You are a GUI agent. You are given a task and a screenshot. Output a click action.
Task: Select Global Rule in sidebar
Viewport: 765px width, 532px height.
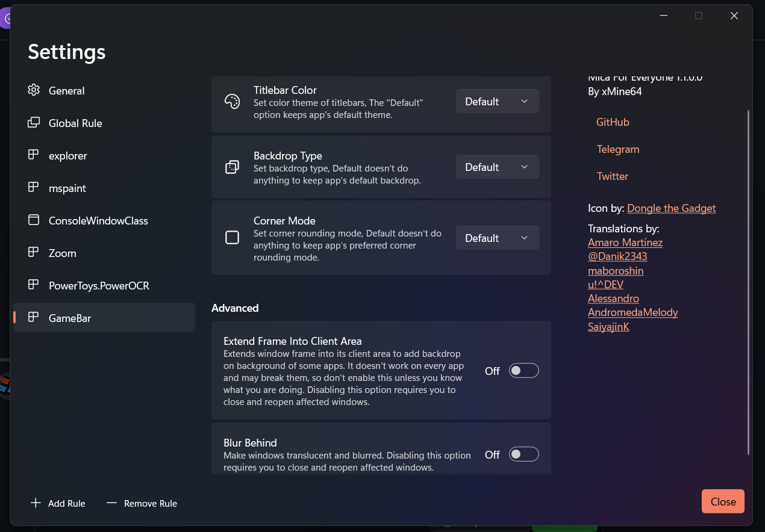point(104,123)
